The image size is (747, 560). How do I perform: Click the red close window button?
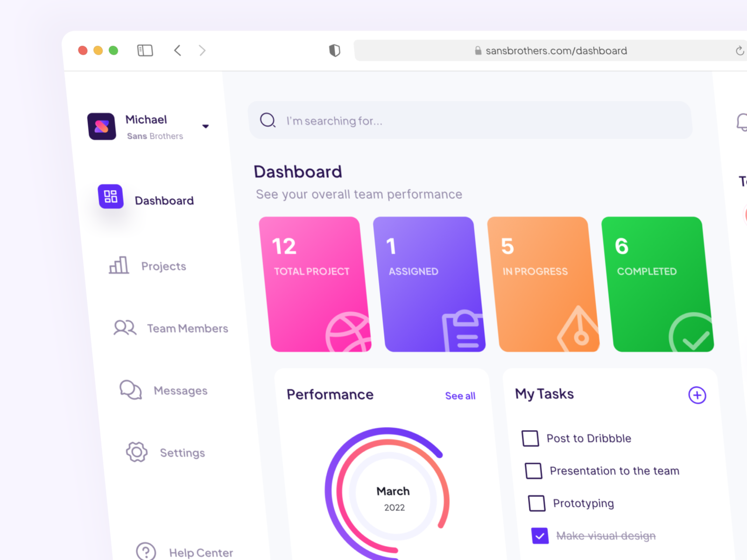[x=83, y=50]
